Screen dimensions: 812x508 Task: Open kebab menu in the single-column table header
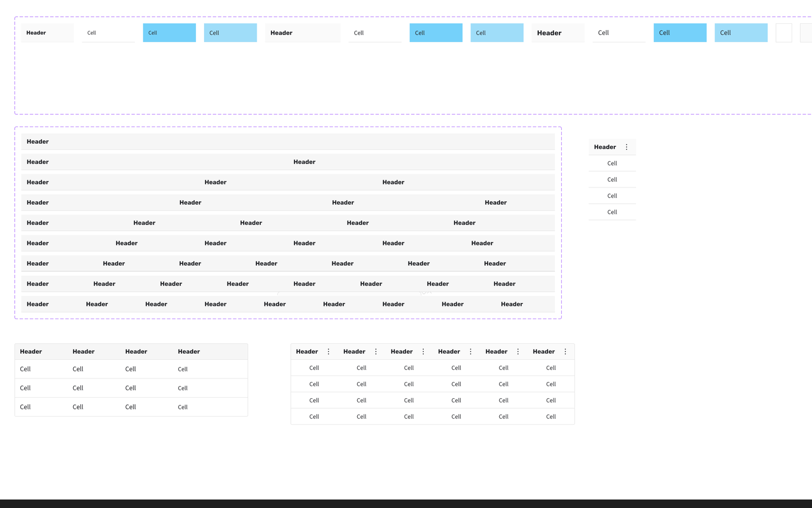[626, 147]
